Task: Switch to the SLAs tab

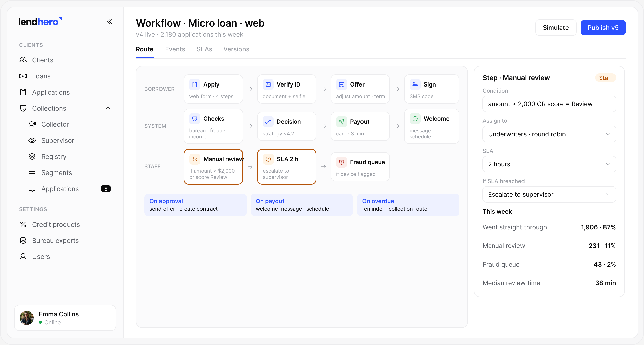Action: (204, 49)
